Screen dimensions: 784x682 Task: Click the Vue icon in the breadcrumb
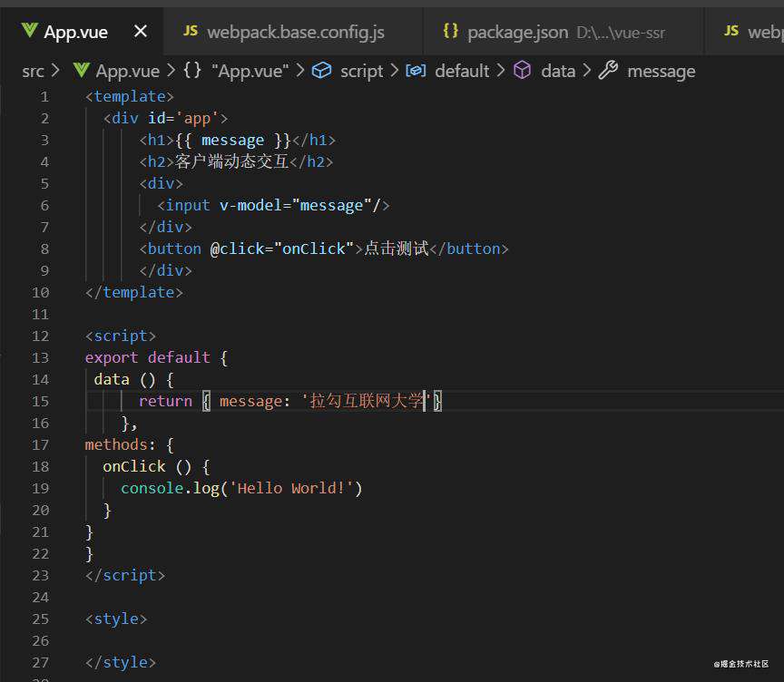coord(81,70)
